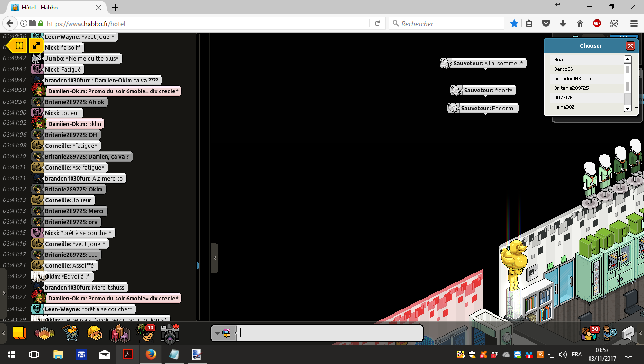
Task: Click Sauveteur's "Endormi" chat bubble
Action: (x=483, y=108)
